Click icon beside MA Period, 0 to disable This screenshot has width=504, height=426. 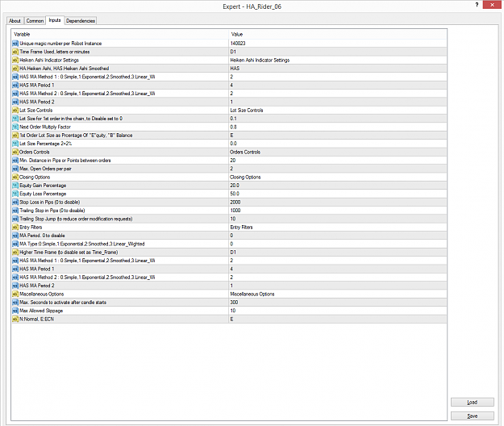click(15, 236)
